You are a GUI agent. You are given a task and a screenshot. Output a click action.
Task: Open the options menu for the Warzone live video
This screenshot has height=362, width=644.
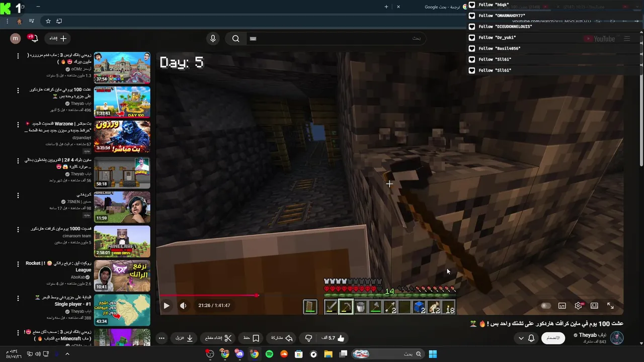tap(18, 125)
